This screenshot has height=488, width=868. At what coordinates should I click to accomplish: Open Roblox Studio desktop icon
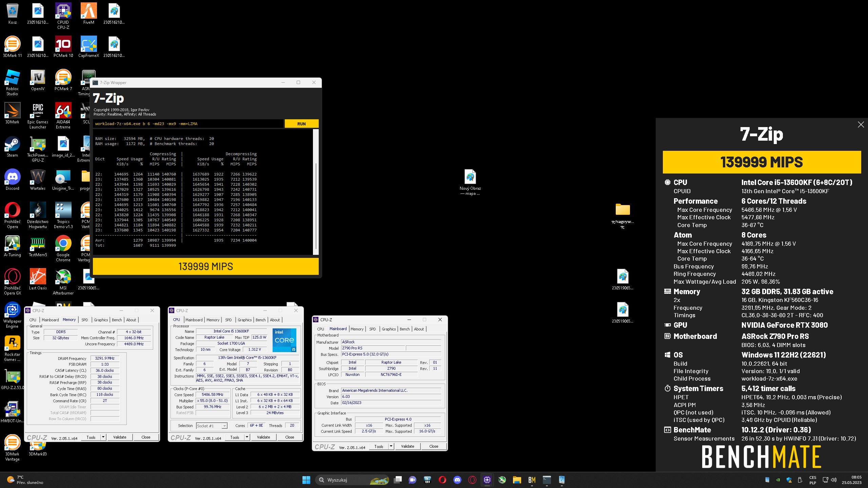pos(12,83)
